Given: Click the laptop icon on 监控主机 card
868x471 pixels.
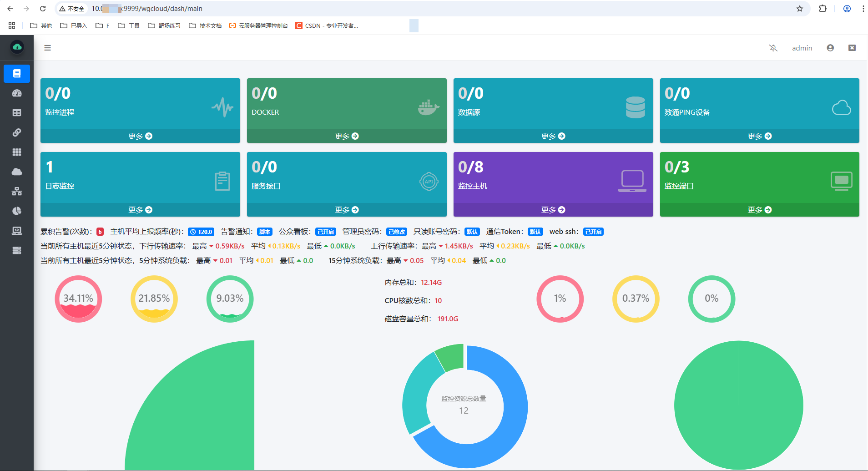Looking at the screenshot, I should (x=632, y=181).
